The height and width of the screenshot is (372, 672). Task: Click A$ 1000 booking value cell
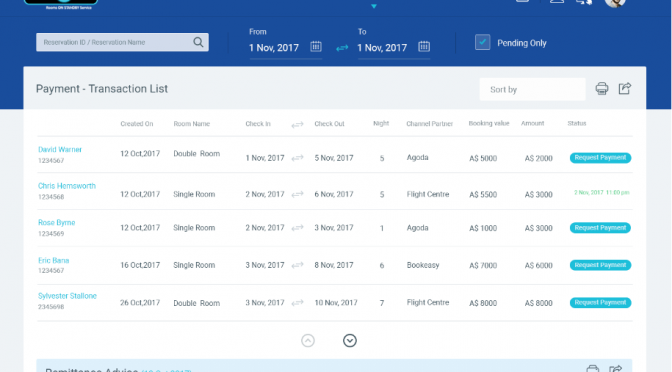point(483,228)
